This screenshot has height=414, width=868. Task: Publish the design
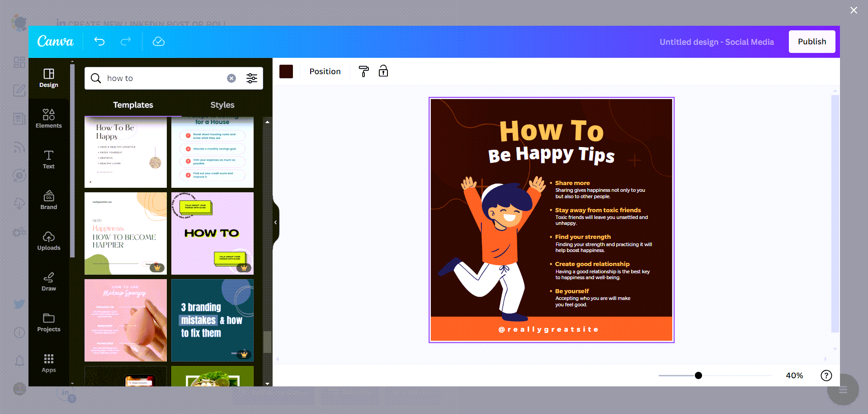[x=811, y=42]
